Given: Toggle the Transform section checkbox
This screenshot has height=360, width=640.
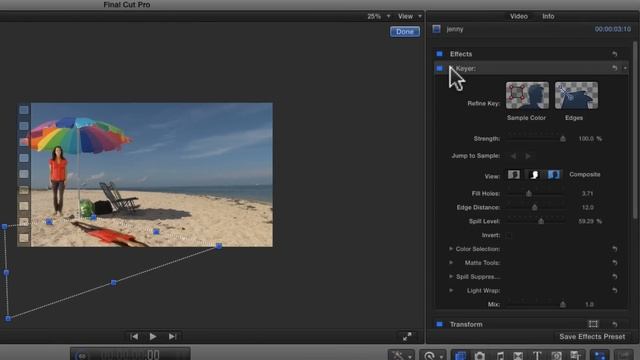Looking at the screenshot, I should 439,324.
